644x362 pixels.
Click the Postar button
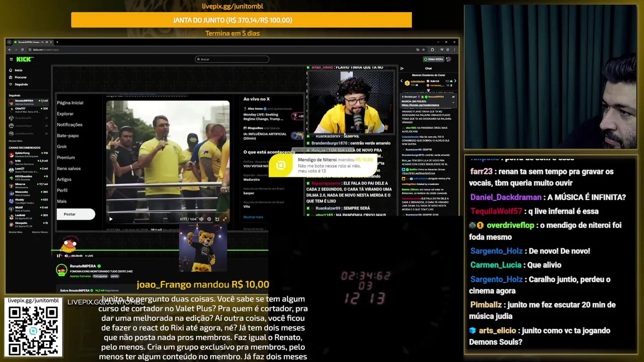(x=75, y=214)
